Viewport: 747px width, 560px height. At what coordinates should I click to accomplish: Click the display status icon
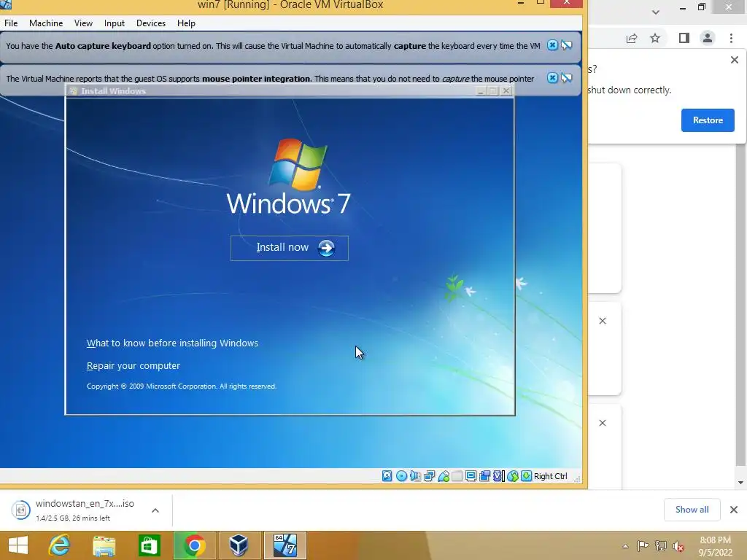[471, 475]
